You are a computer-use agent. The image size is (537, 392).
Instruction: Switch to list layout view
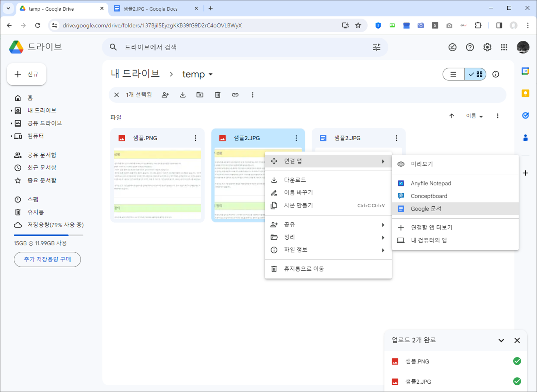(454, 74)
